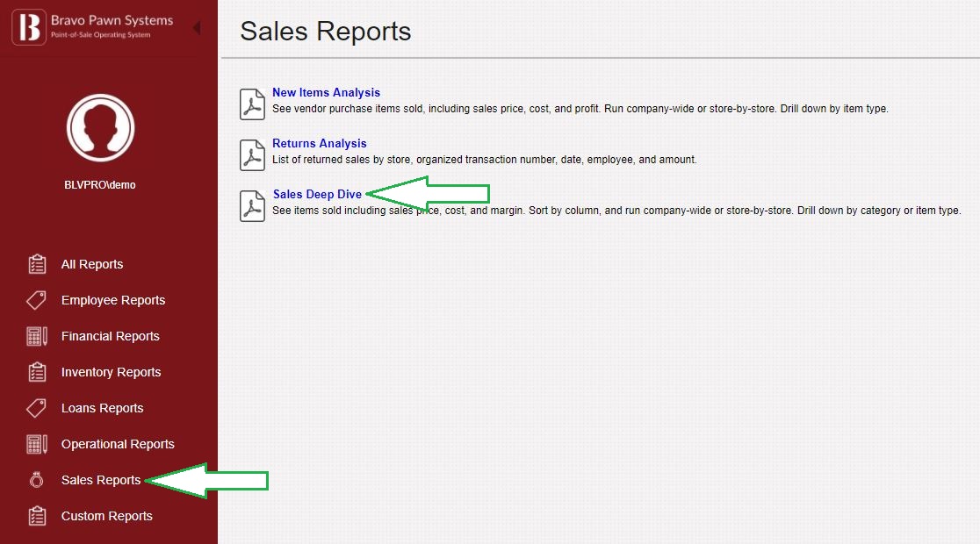
Task: Click the Bravo Pawn Systems logo icon
Action: pyautogui.click(x=29, y=27)
